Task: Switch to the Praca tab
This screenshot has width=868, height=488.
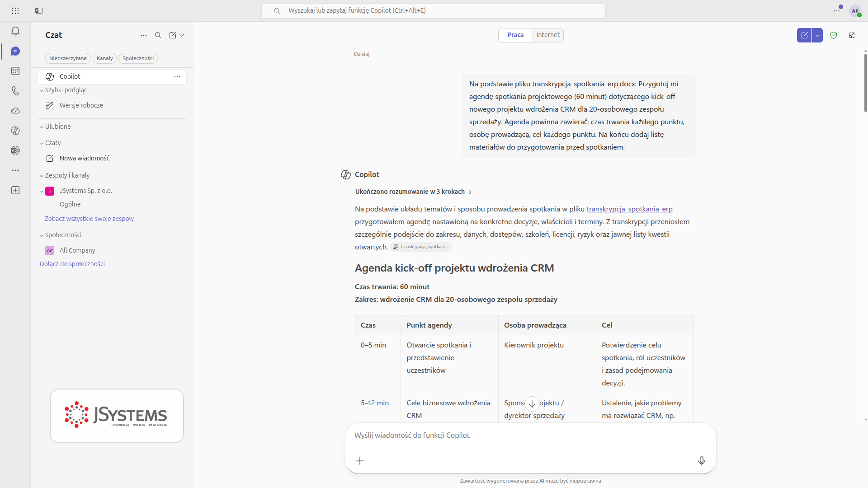Action: click(x=515, y=35)
